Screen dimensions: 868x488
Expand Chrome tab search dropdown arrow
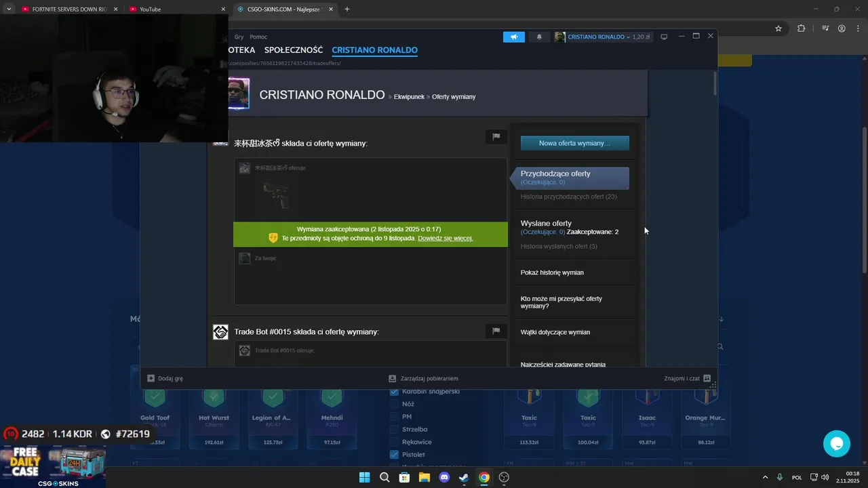click(9, 9)
